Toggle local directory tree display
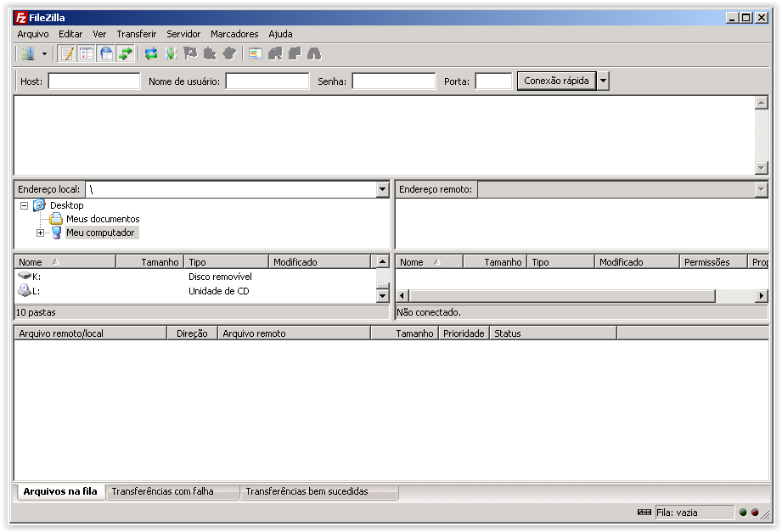 point(87,53)
